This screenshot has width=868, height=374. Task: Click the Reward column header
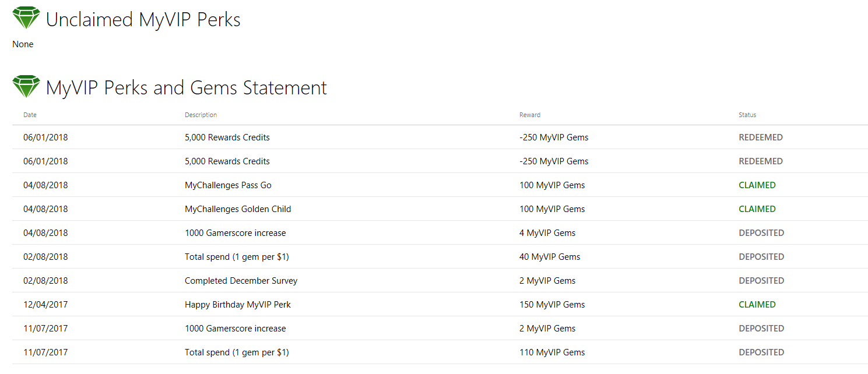click(x=529, y=115)
